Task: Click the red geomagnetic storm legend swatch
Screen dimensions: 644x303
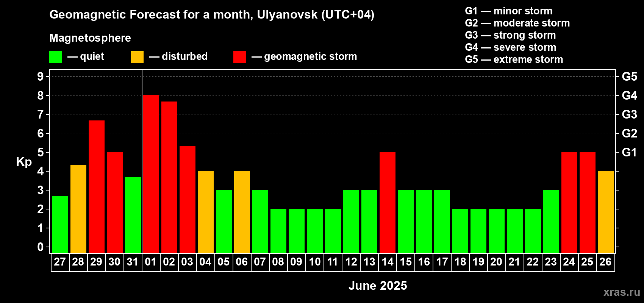Action: [240, 57]
